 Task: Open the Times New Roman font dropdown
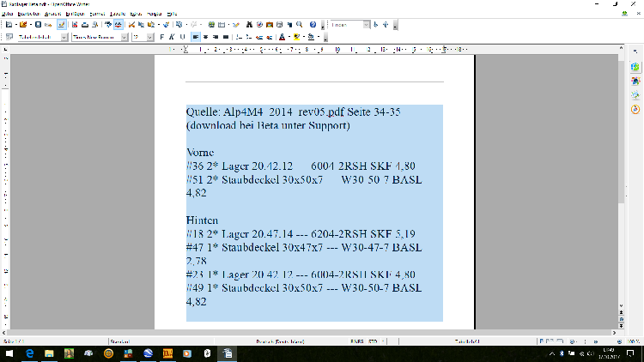coord(124,37)
